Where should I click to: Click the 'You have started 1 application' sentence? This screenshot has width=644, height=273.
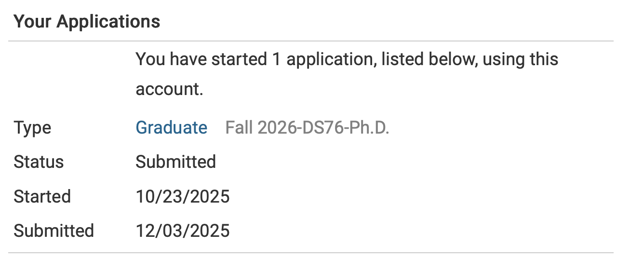tap(347, 59)
